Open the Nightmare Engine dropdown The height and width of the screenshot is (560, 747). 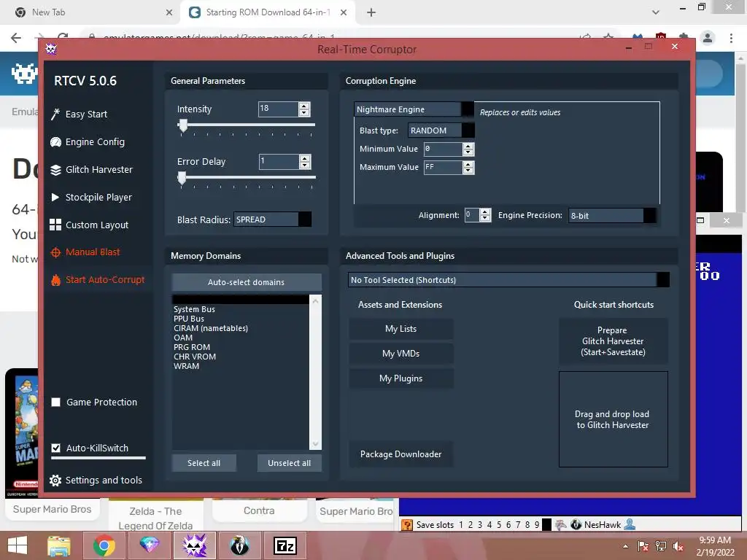pos(414,109)
